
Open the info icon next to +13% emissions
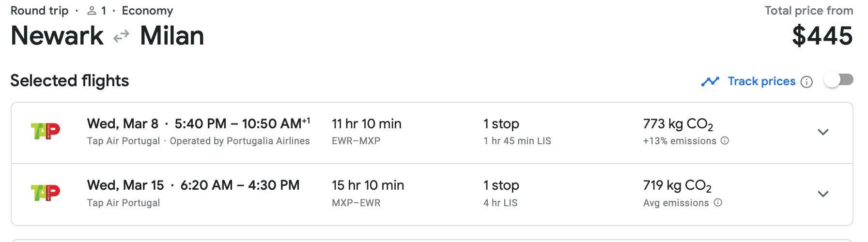(x=725, y=141)
